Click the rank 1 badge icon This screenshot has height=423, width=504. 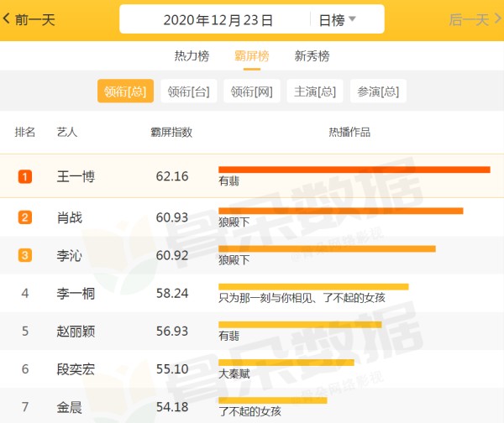tap(25, 176)
